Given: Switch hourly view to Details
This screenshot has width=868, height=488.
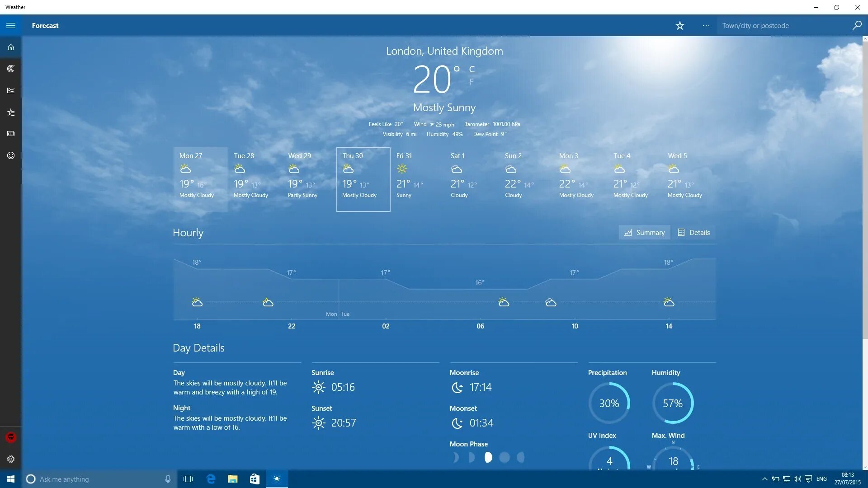Looking at the screenshot, I should pyautogui.click(x=693, y=233).
